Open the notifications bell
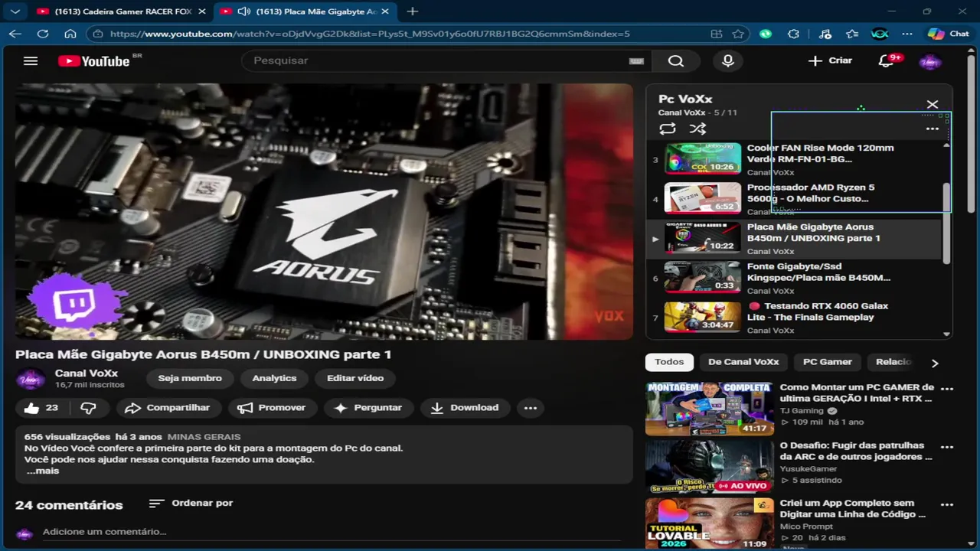The width and height of the screenshot is (980, 551). click(x=886, y=61)
